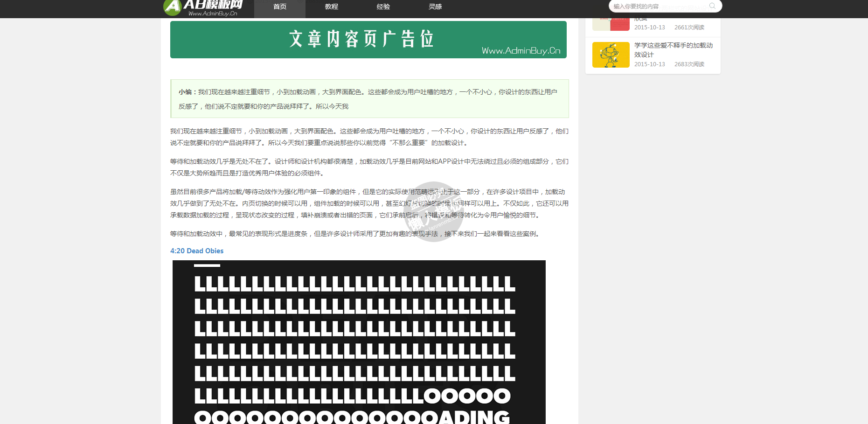The image size is (868, 424).
Task: Open the yellow cartoon article thumbnail
Action: tap(611, 55)
